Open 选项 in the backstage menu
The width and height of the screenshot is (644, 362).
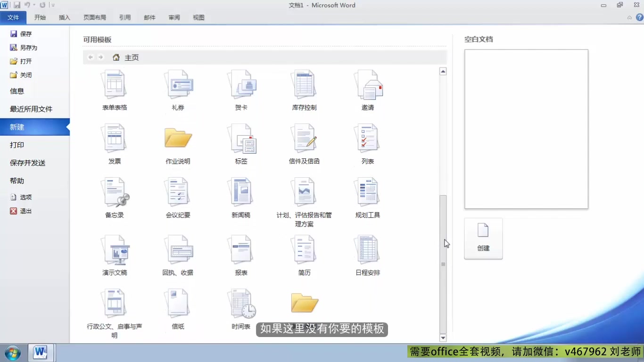21,197
